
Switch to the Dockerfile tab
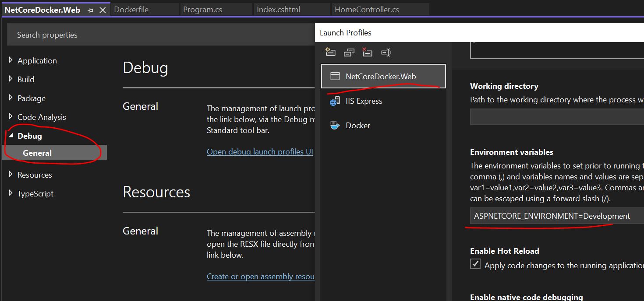coord(131,10)
